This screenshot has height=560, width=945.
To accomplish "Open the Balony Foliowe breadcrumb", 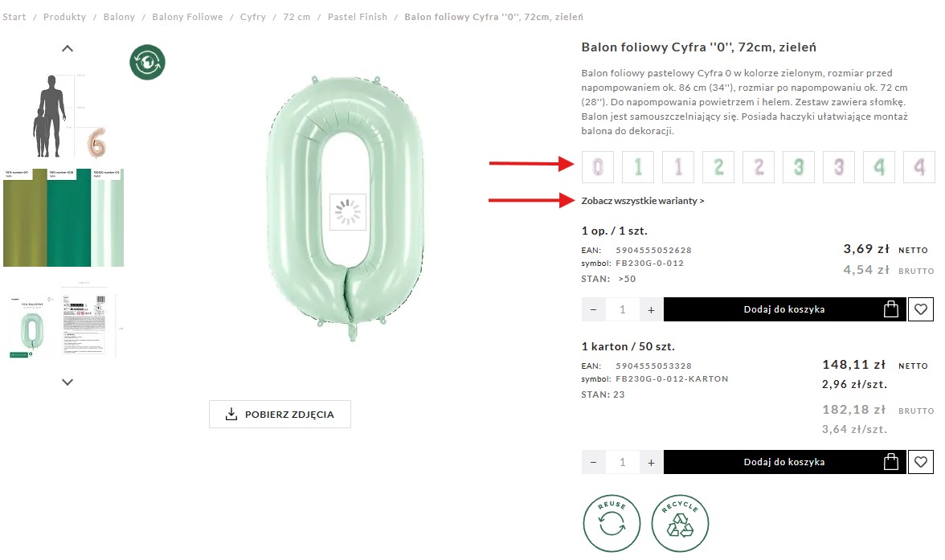I will pos(187,17).
